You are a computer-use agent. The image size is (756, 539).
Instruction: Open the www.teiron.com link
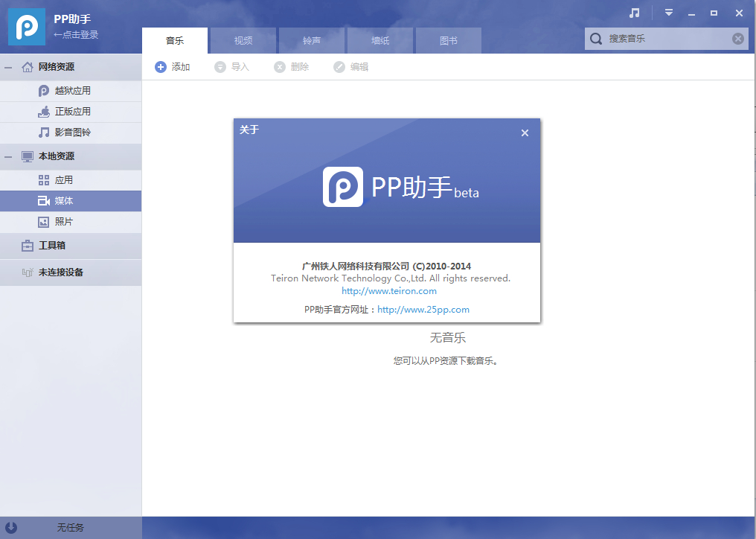click(x=389, y=291)
